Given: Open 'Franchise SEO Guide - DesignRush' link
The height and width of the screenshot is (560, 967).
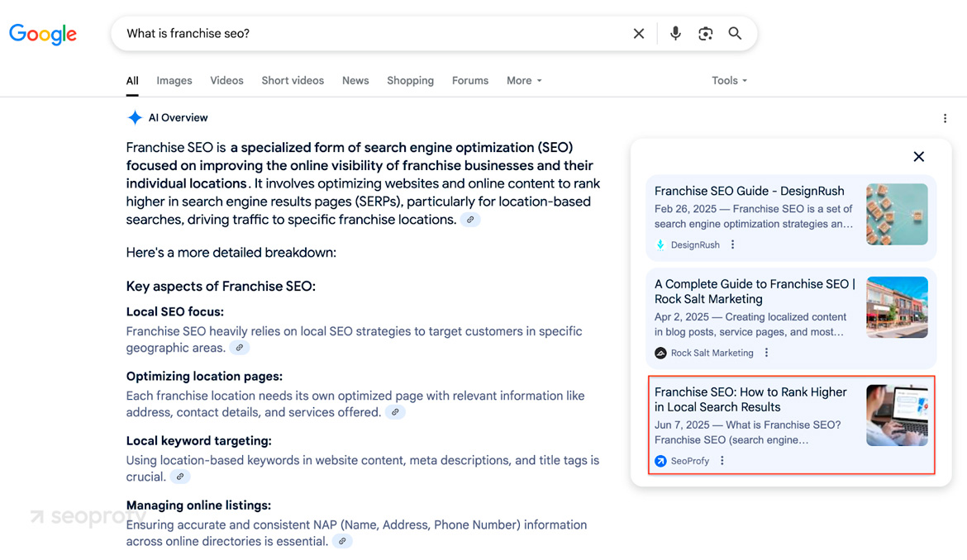Looking at the screenshot, I should (750, 191).
